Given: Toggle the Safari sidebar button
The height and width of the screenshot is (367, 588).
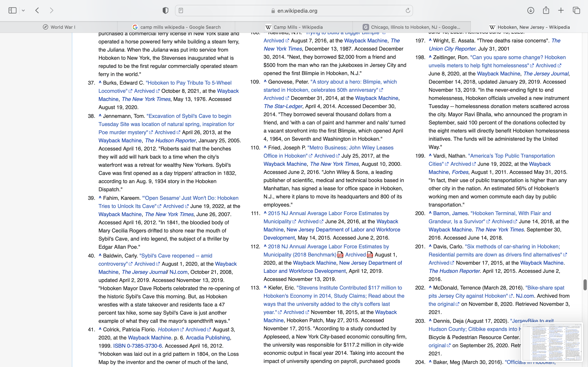Looking at the screenshot, I should point(12,10).
